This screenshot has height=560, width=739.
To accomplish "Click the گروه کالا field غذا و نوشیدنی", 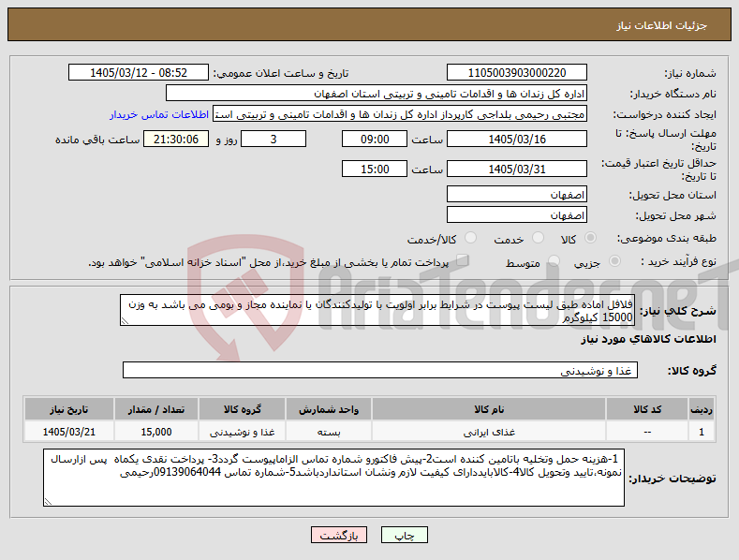I will (x=380, y=371).
